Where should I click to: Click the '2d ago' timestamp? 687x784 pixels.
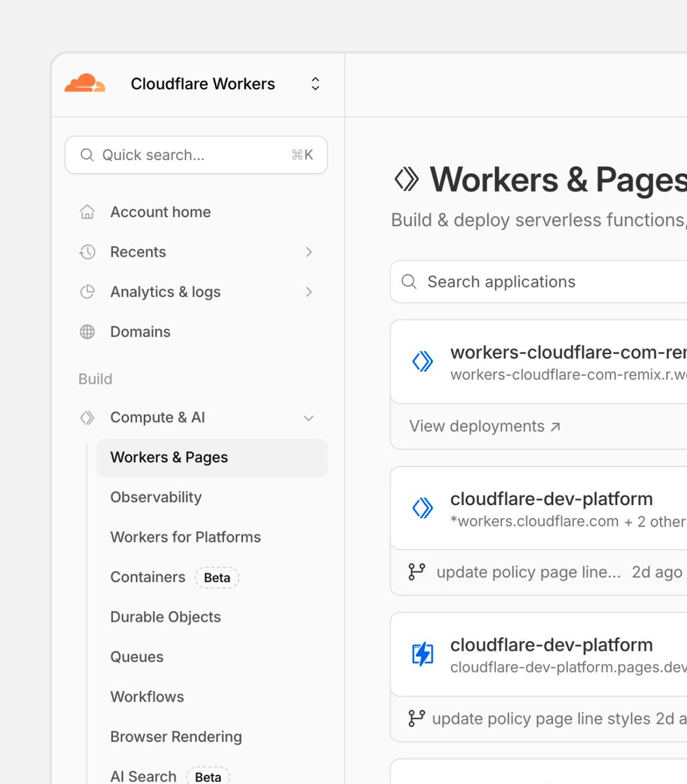tap(657, 572)
